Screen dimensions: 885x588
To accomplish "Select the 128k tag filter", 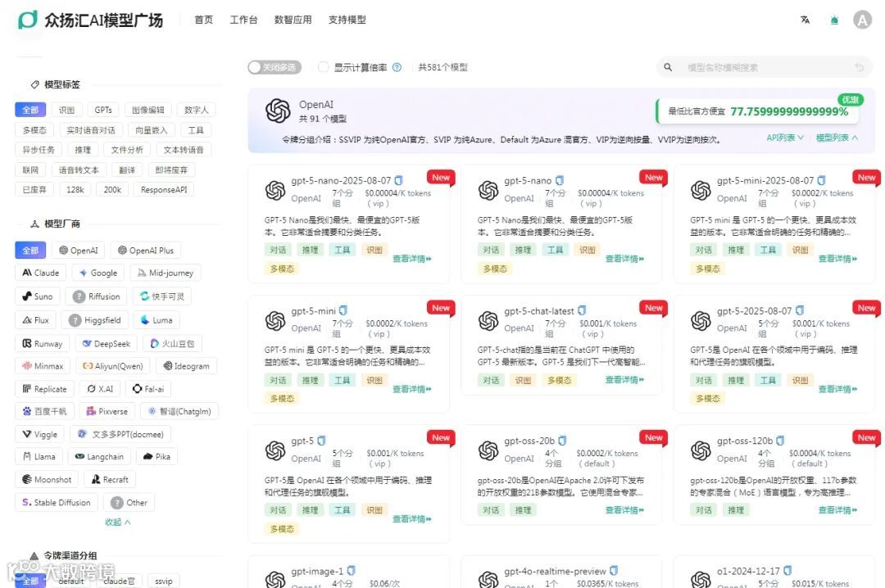I will (75, 190).
